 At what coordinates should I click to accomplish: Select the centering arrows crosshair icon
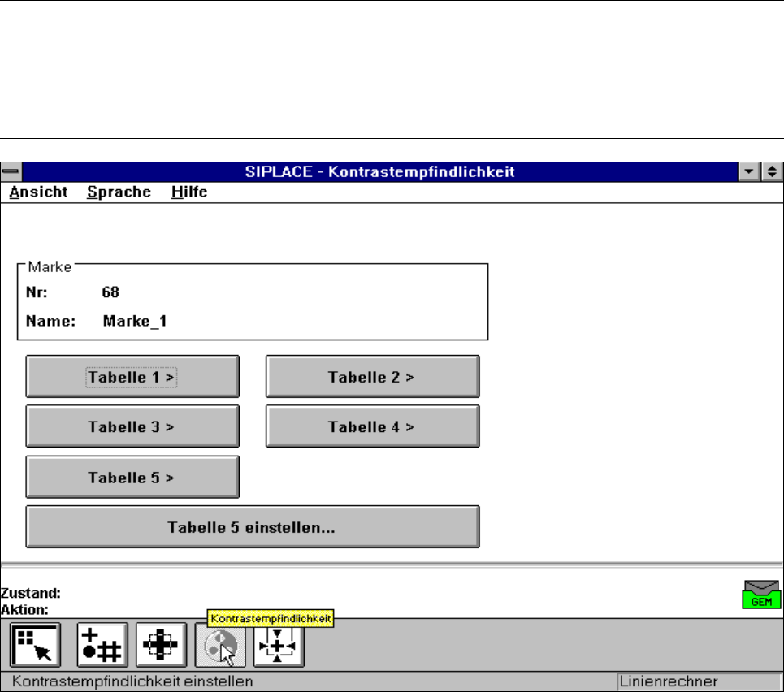(x=279, y=646)
